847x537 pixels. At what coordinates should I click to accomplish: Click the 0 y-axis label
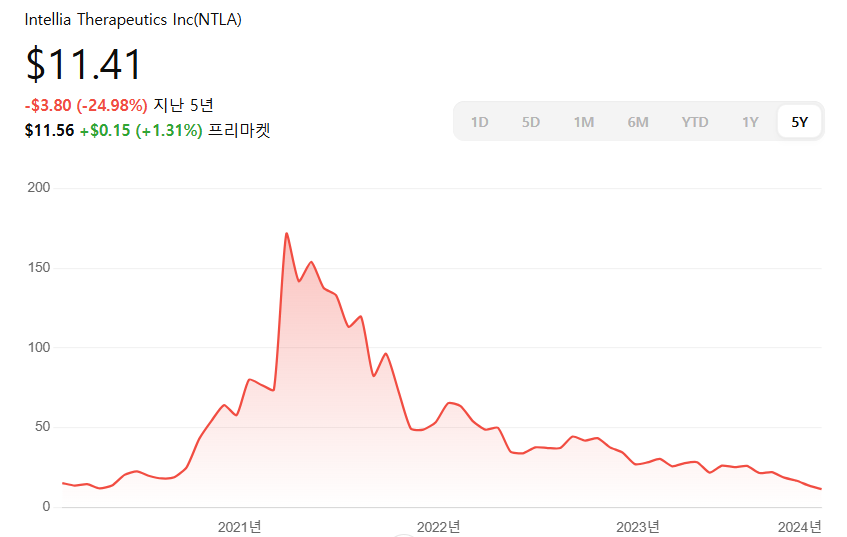[46, 507]
